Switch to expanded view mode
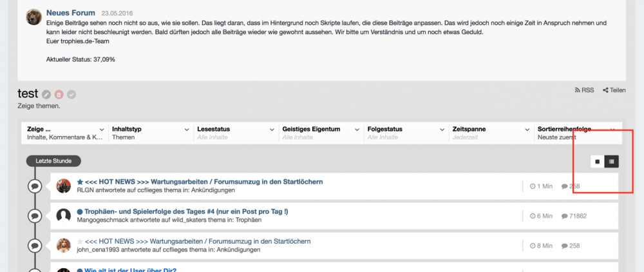This screenshot has width=644, height=272. [598, 161]
